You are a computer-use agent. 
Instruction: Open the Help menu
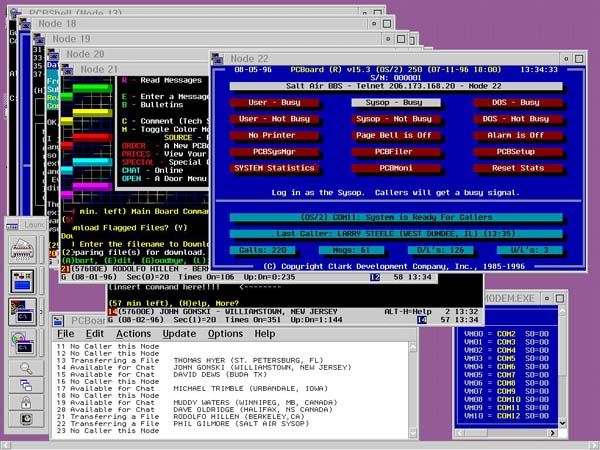tap(265, 334)
